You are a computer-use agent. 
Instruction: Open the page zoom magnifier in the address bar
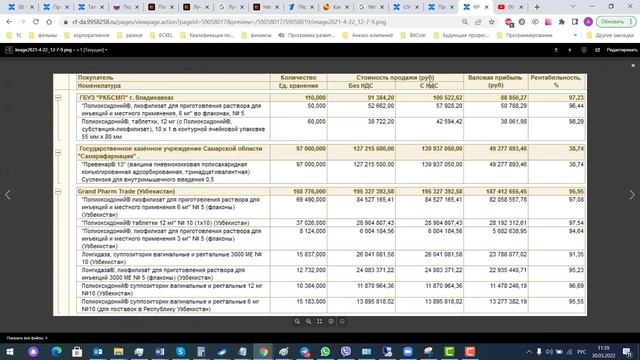464,22
